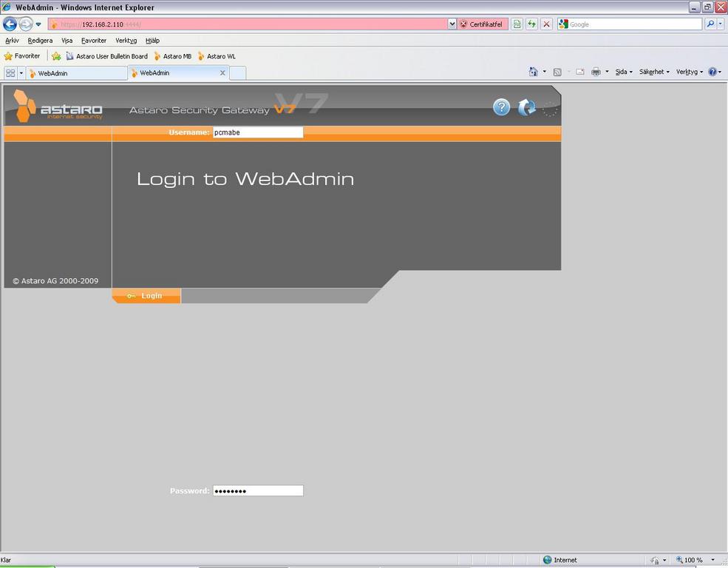Open the Verktyg menu in menu bar

coord(126,41)
